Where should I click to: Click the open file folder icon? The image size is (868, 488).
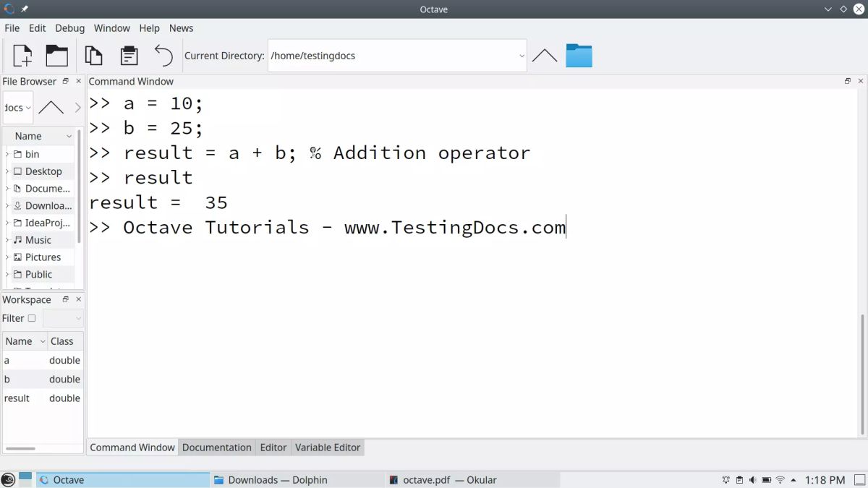pos(56,56)
